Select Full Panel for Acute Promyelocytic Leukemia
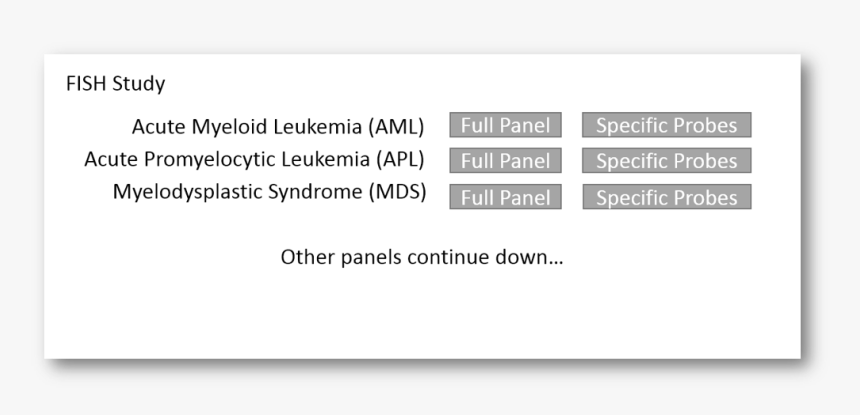 pyautogui.click(x=505, y=161)
